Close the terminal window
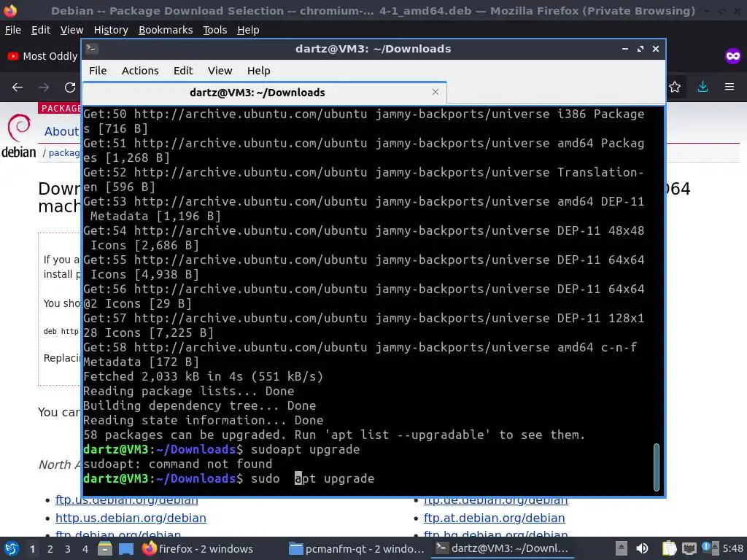This screenshot has width=747, height=560. (x=656, y=49)
